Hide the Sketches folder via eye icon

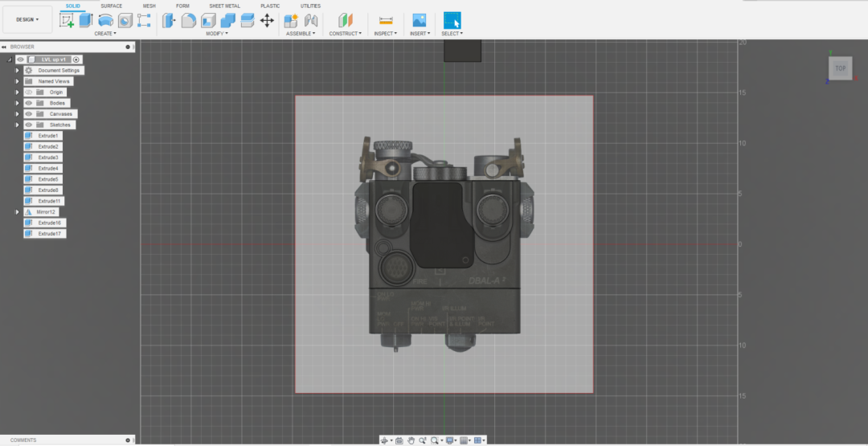29,125
